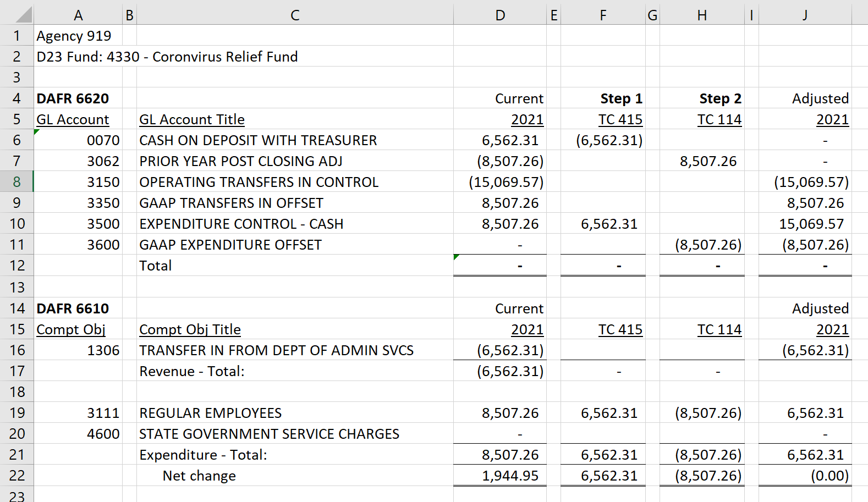868x502 pixels.
Task: Click the GAAP EXPENDITURE OFFSET cell
Action: (x=230, y=245)
